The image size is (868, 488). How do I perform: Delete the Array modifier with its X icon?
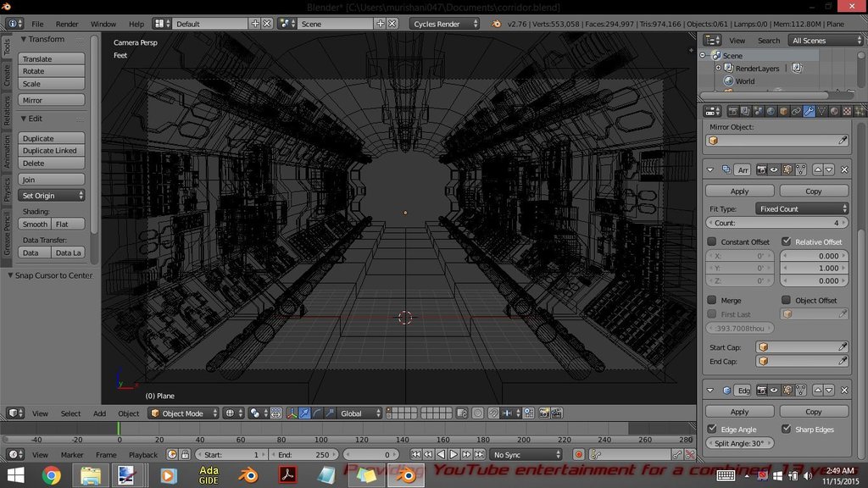(x=844, y=169)
